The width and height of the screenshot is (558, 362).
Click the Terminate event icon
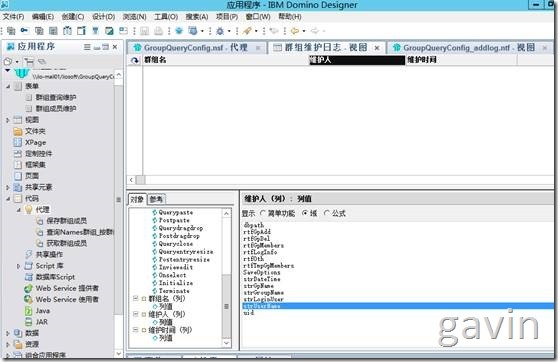154,291
